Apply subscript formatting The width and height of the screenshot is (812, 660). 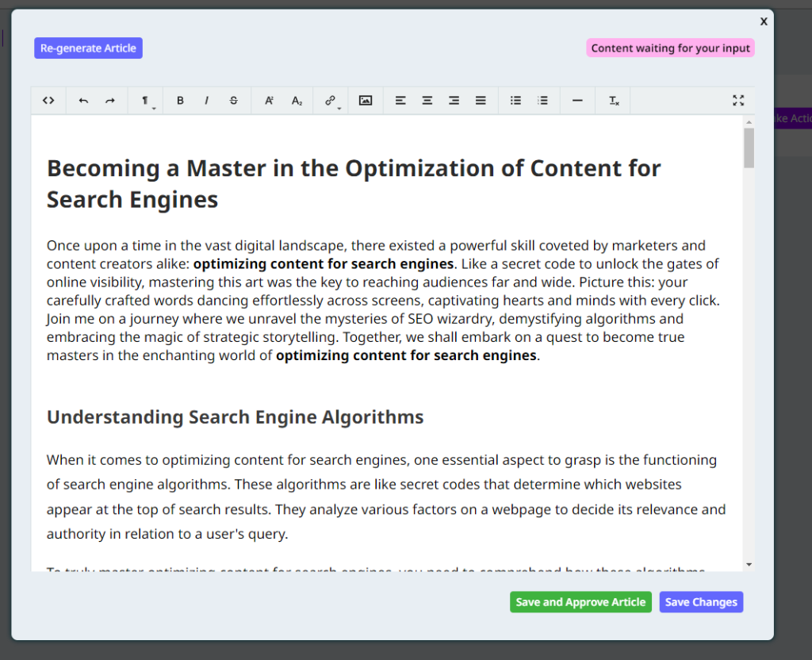click(297, 101)
